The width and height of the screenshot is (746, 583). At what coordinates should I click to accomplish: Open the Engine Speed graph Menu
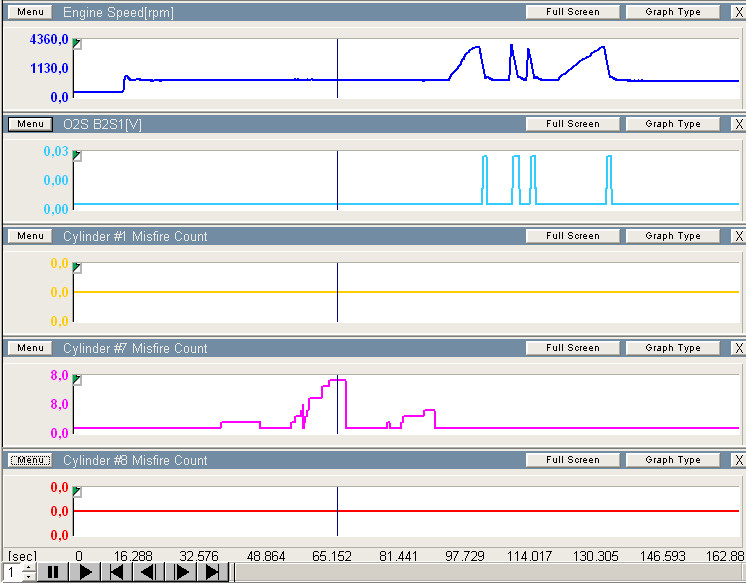pyautogui.click(x=30, y=12)
